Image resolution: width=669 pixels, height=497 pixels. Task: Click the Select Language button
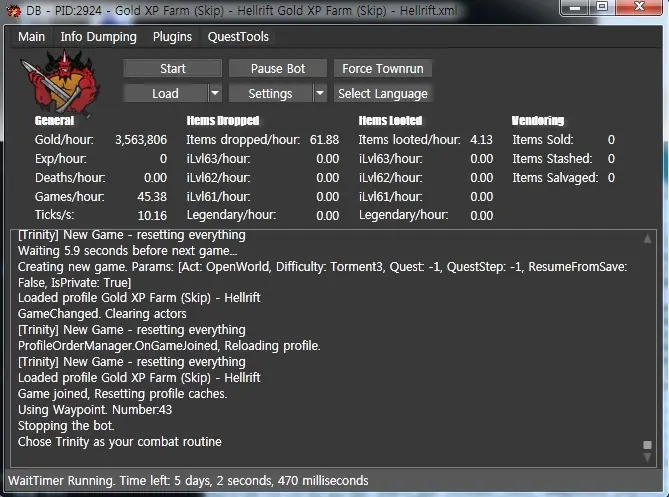[382, 94]
